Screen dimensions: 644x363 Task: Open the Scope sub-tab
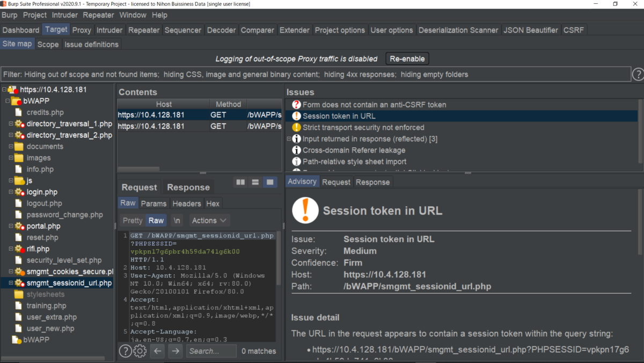tap(48, 44)
